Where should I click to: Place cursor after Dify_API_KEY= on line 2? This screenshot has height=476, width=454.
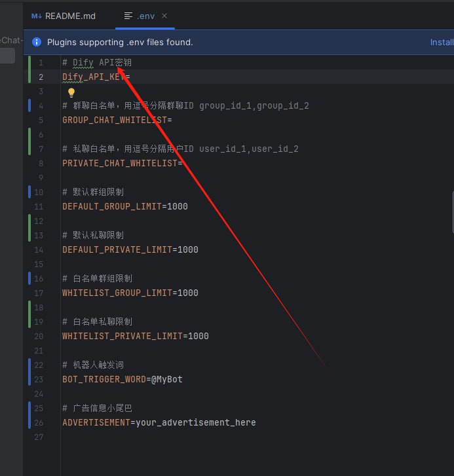click(x=131, y=77)
